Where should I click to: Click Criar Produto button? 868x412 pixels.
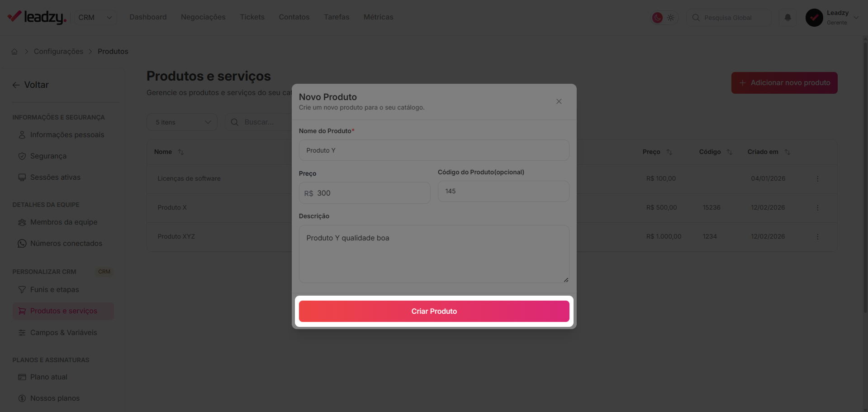434,311
